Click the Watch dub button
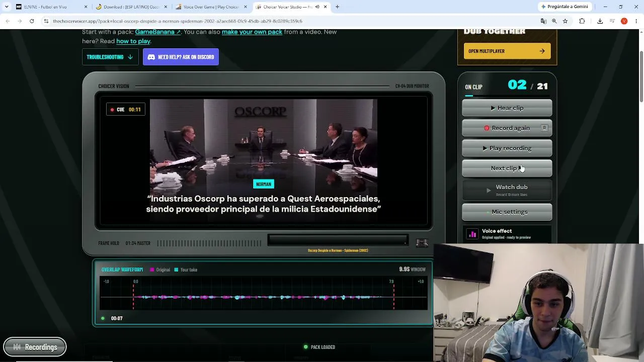Viewport: 644px width, 362px height. click(x=507, y=190)
